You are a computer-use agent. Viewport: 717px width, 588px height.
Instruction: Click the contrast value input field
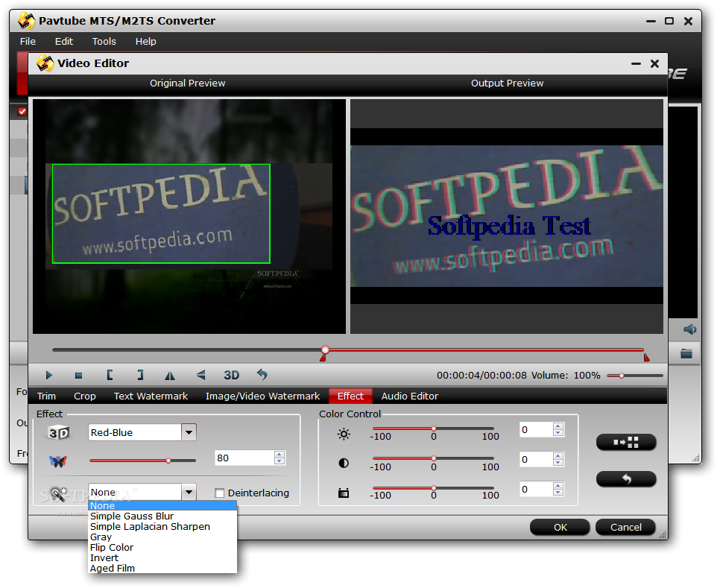point(536,460)
